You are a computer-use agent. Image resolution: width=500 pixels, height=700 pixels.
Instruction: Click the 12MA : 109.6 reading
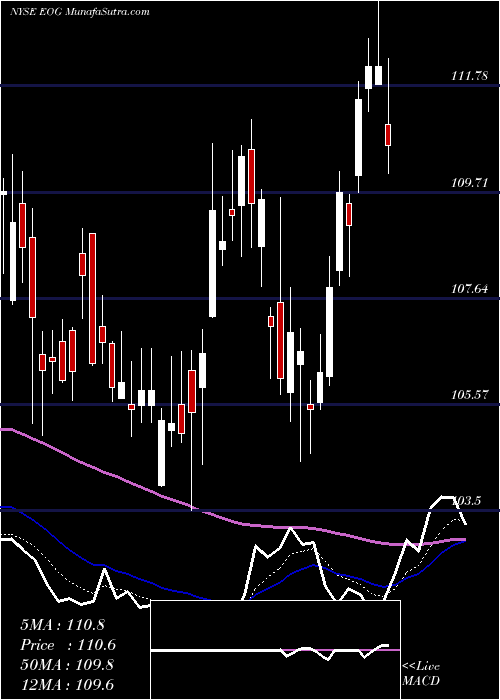click(x=67, y=684)
